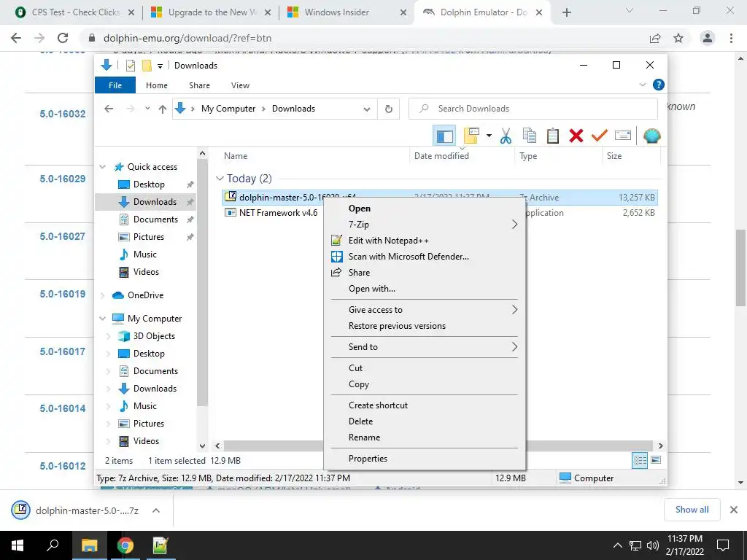Choose Create shortcut in context menu

424,405
